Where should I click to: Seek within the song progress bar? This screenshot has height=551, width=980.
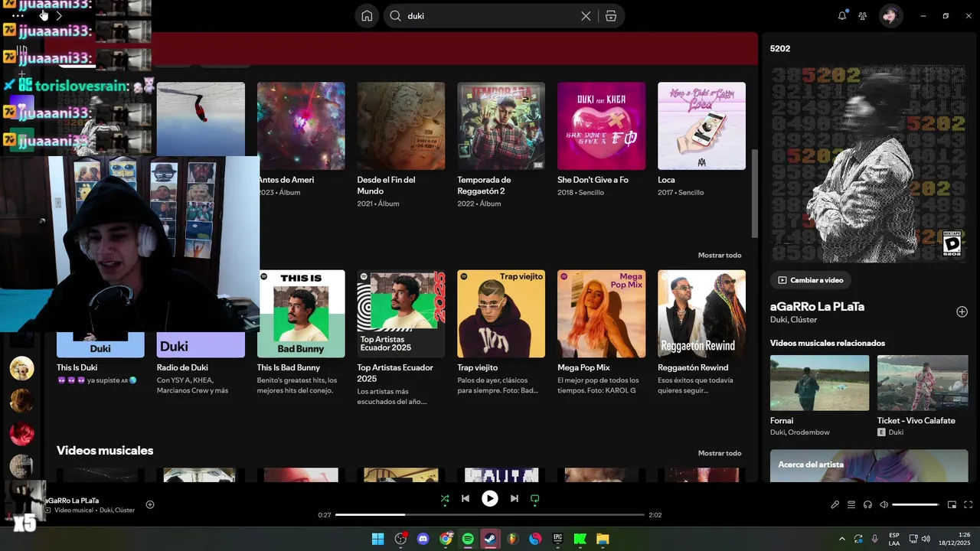click(490, 515)
